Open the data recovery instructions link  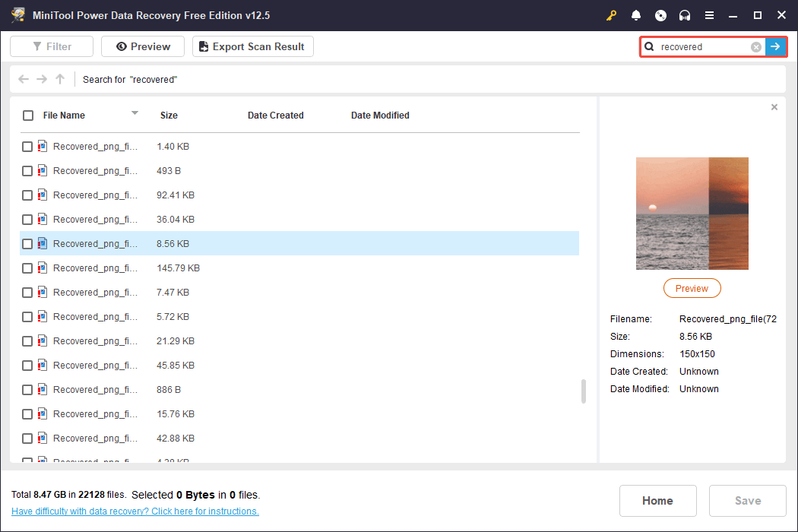click(x=135, y=511)
